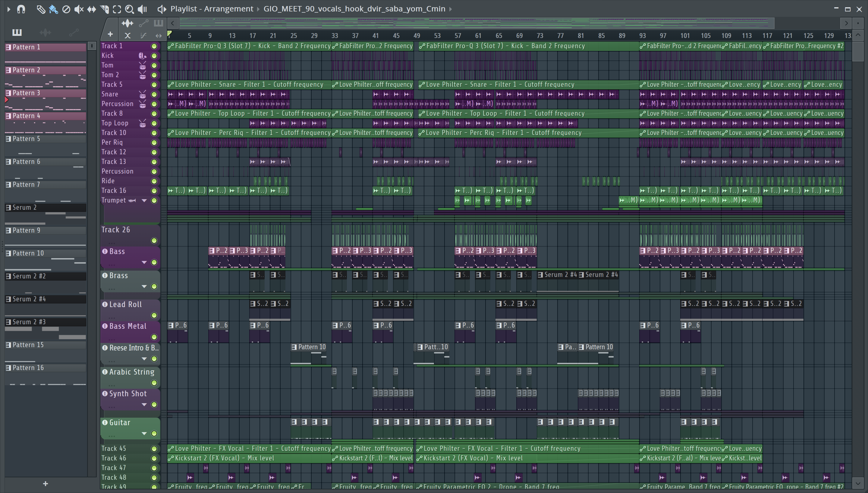Screen dimensions: 868x493
Task: Click the Trumpet track instrument icon
Action: click(x=132, y=200)
